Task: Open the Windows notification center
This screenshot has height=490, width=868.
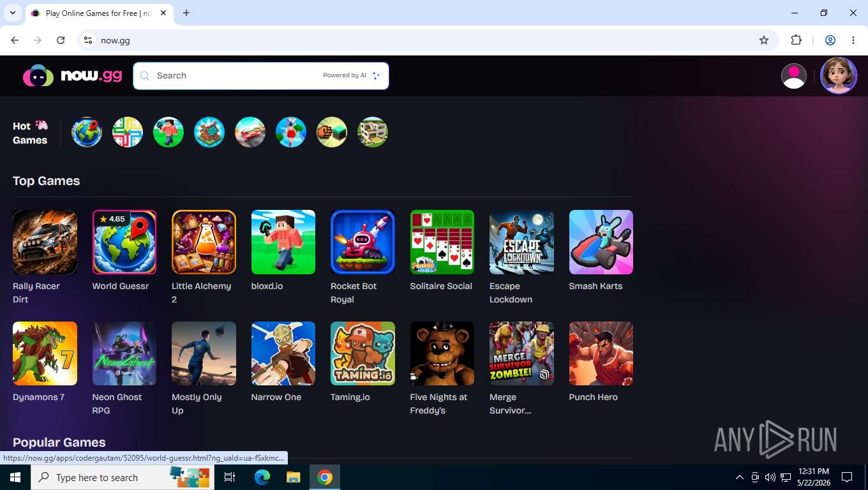Action: pos(847,477)
